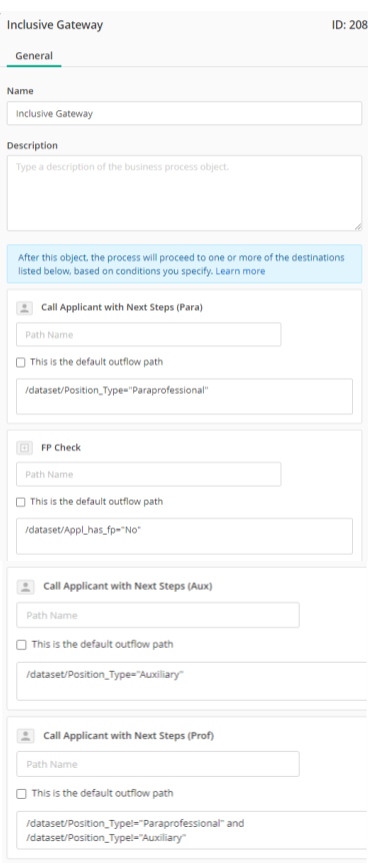Screen dimensions: 368x865
Task: Click the Path Name field for Aux destination
Action: [158, 615]
